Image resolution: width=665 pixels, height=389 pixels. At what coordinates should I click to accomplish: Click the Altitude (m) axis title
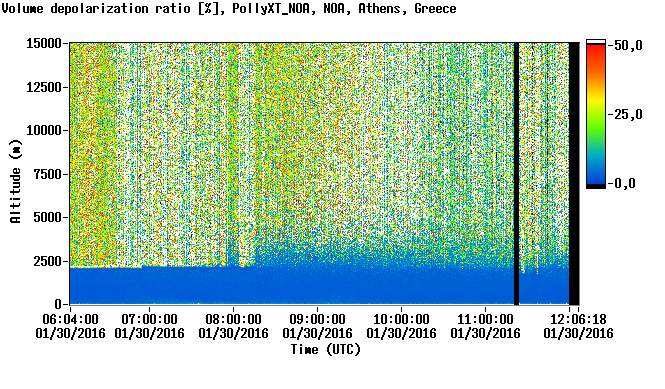click(x=15, y=181)
